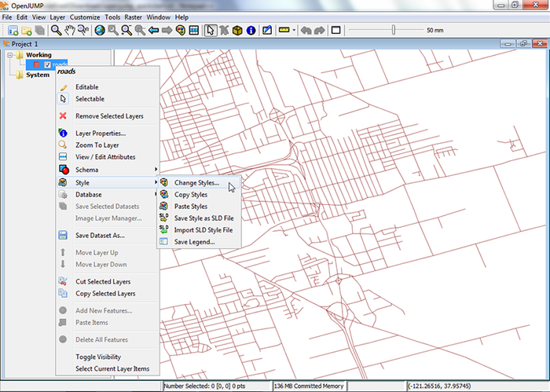Select the Feature Info blue i tool
The height and width of the screenshot is (392, 550).
pyautogui.click(x=251, y=31)
